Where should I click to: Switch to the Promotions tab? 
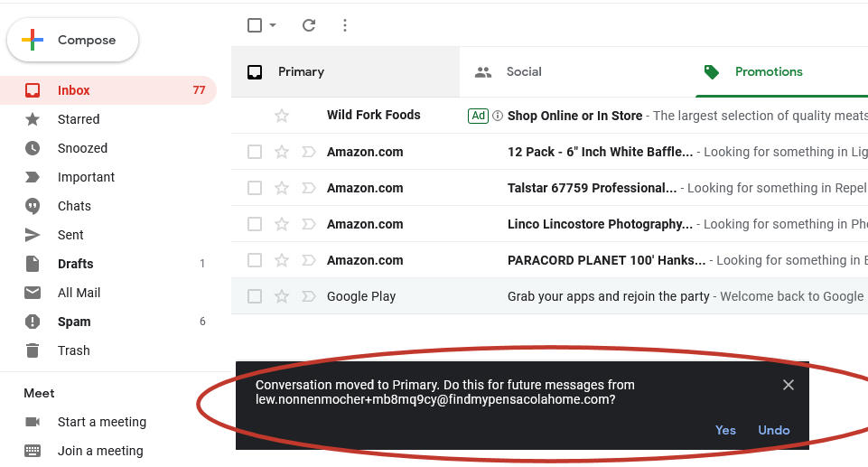pyautogui.click(x=781, y=72)
